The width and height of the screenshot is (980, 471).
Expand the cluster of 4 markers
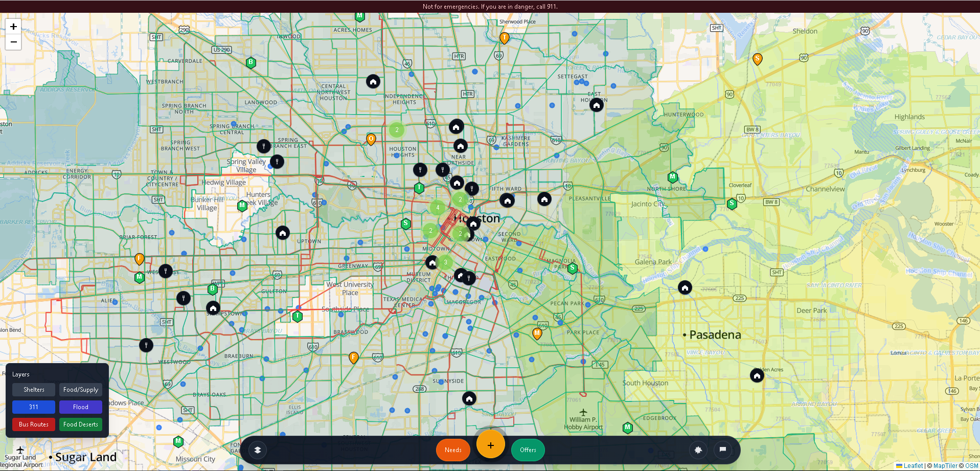[x=438, y=208]
